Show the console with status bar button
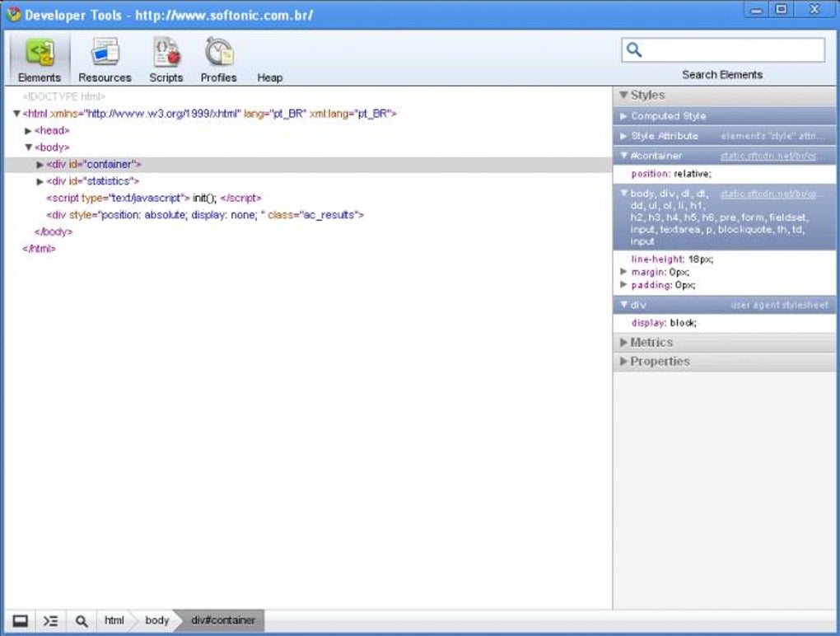Screen dimensions: 840x636 (x=50, y=620)
